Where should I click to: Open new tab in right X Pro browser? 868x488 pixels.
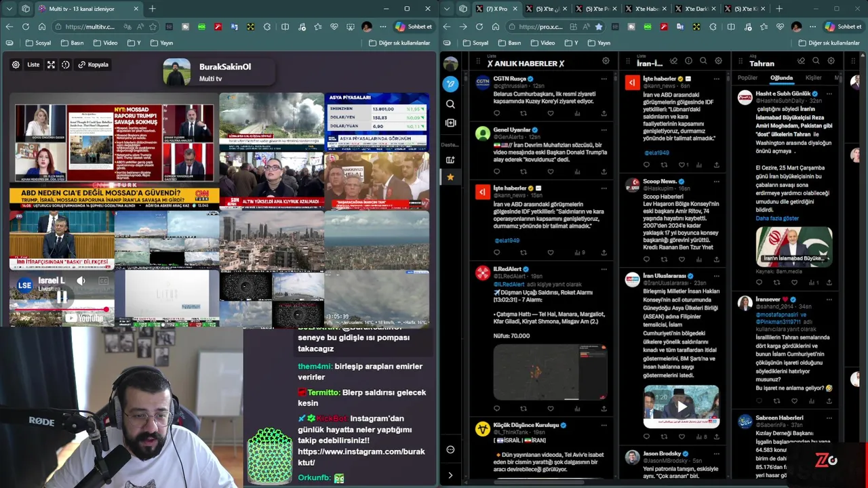(778, 9)
